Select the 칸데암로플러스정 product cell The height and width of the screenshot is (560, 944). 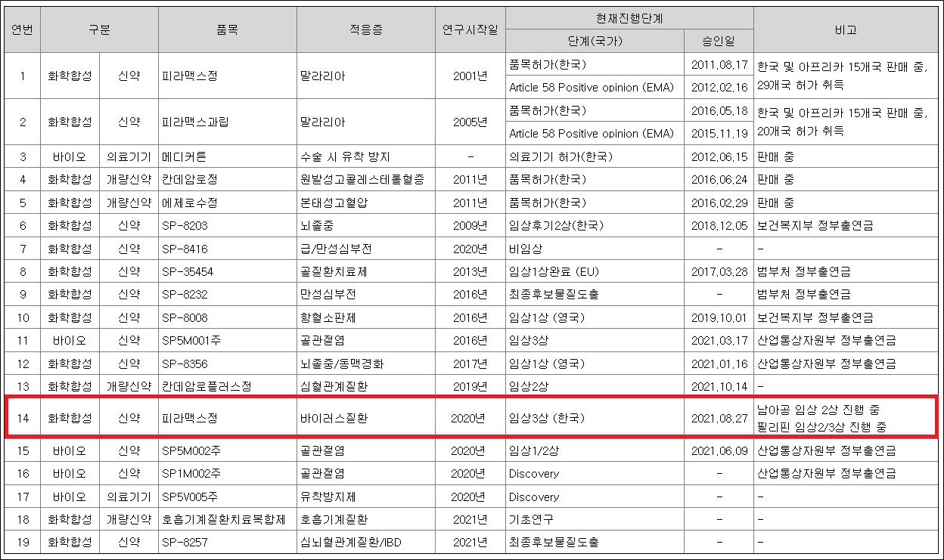coord(227,386)
